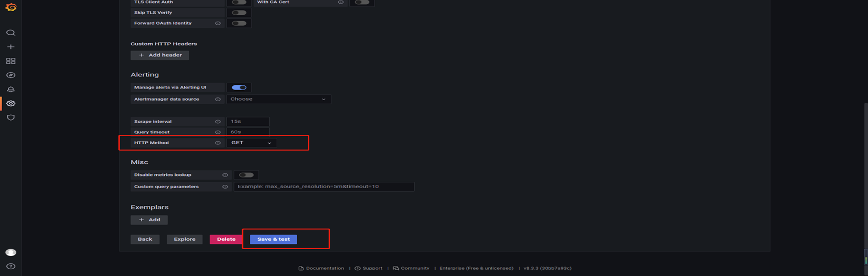
Task: Click the user avatar icon
Action: (x=11, y=252)
